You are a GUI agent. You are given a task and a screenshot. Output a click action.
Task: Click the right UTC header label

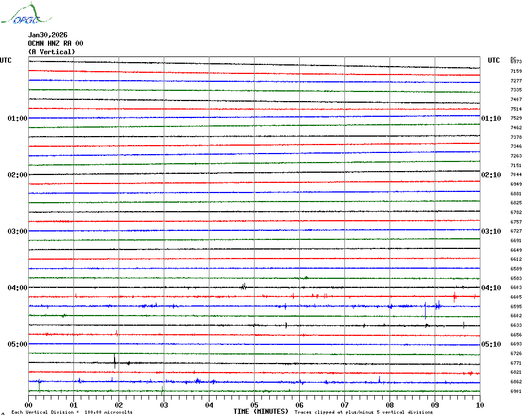[x=493, y=60]
